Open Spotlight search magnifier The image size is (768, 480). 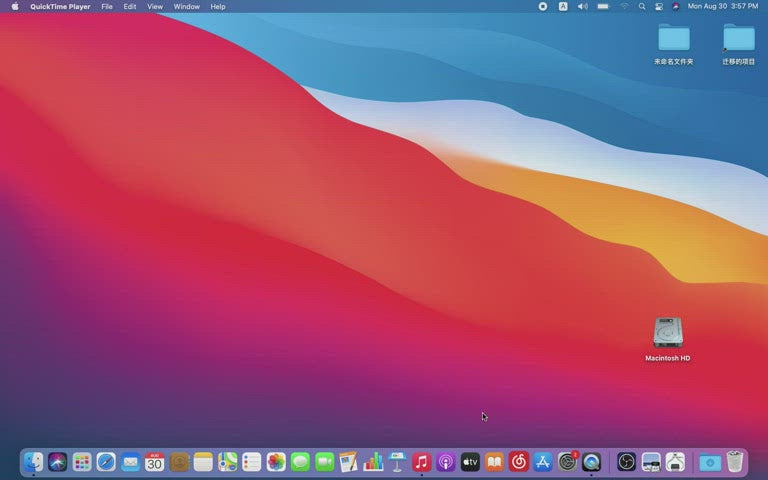pos(642,6)
